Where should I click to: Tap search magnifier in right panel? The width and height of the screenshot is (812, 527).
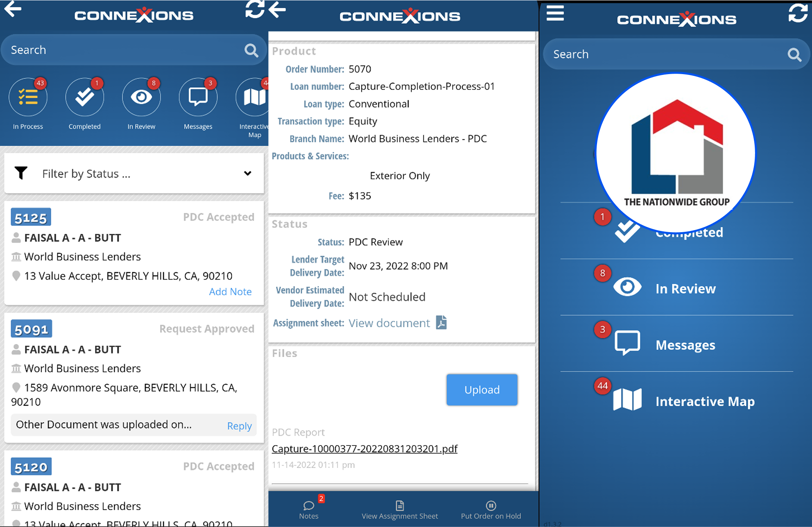point(794,54)
